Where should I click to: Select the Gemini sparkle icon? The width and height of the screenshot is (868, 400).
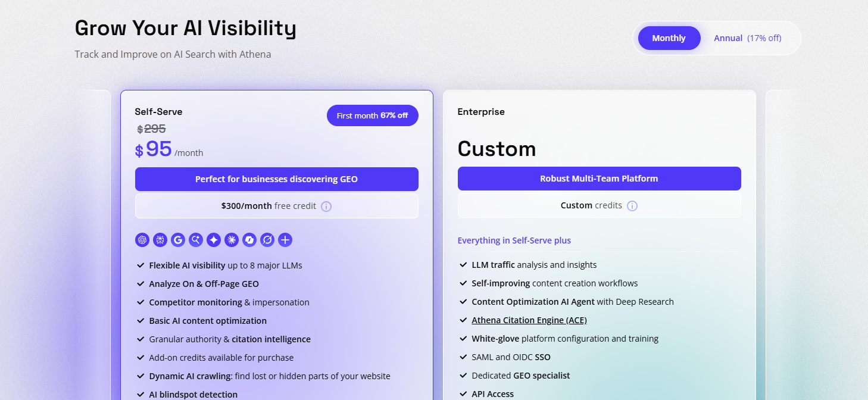click(213, 240)
